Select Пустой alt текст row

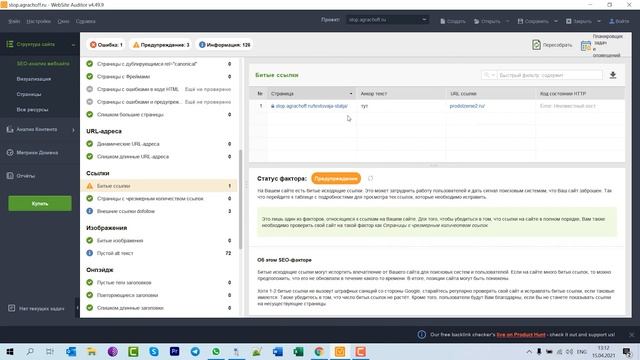click(159, 253)
